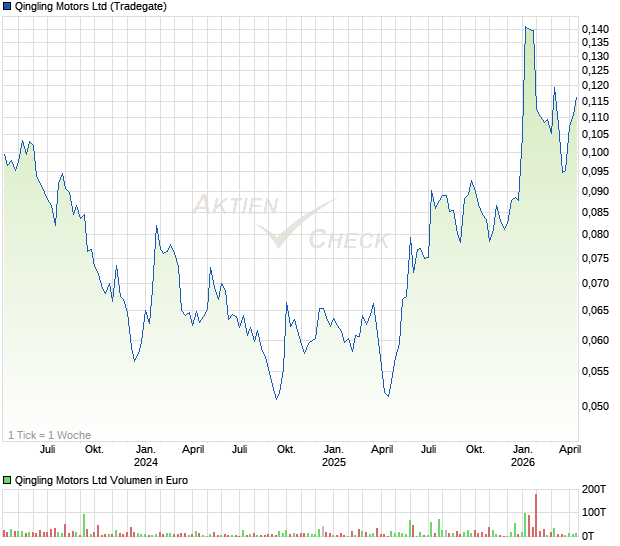Click the blue Qingling Motors legend square
This screenshot has width=620, height=546.
[x=8, y=7]
